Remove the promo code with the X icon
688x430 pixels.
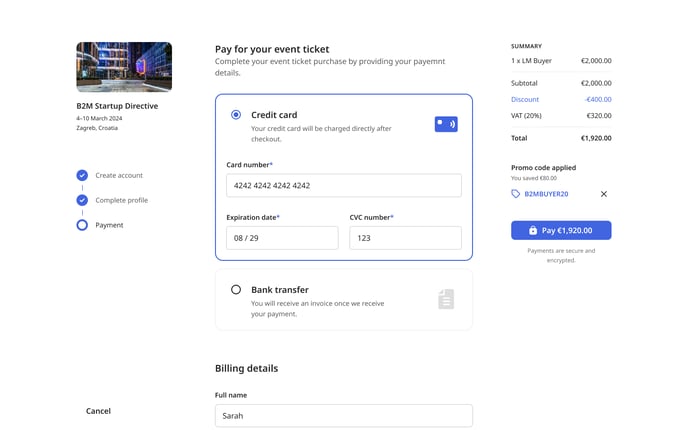tap(604, 194)
